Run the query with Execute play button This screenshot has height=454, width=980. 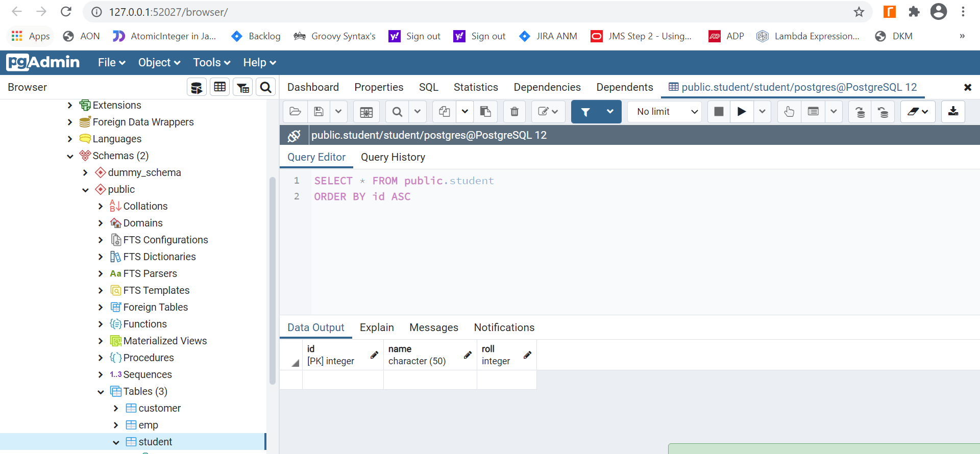pyautogui.click(x=742, y=112)
